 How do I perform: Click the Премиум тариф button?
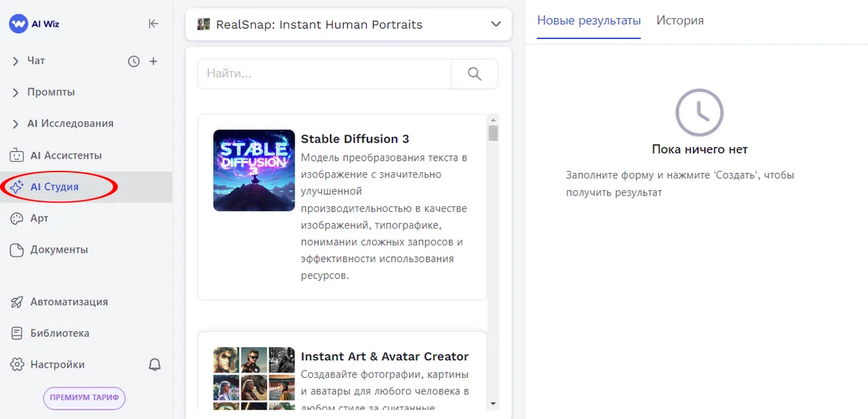(85, 397)
